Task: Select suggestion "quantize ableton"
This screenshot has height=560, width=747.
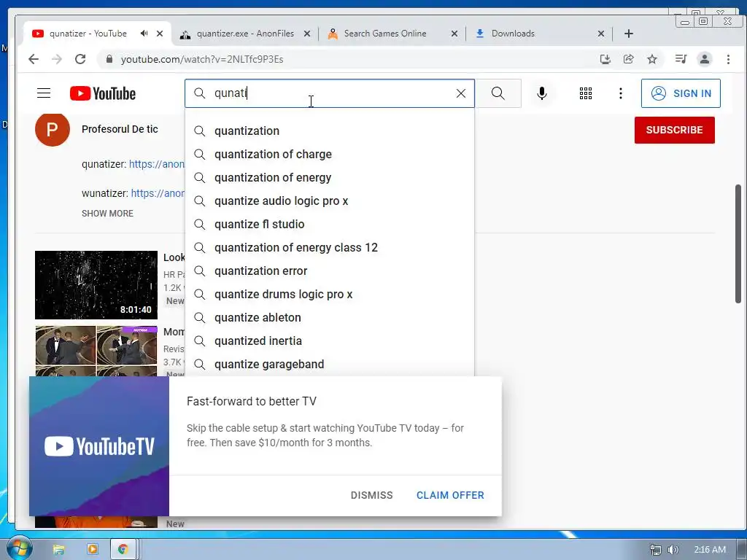Action: coord(330,318)
